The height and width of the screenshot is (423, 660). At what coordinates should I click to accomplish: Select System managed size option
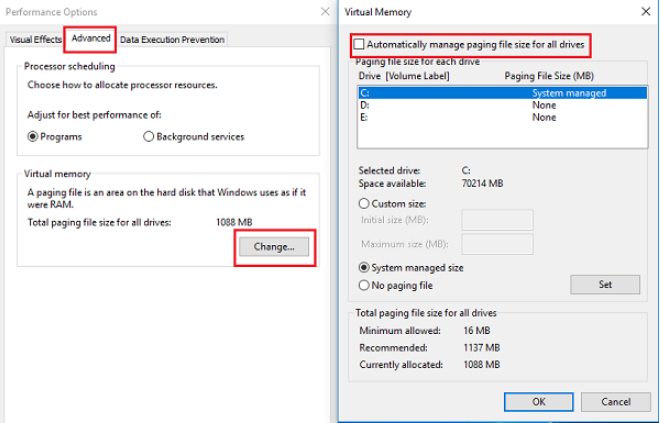coord(363,268)
